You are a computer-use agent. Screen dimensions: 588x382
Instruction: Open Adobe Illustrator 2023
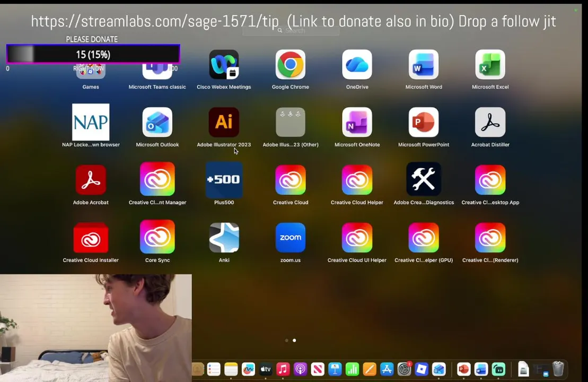tap(224, 123)
